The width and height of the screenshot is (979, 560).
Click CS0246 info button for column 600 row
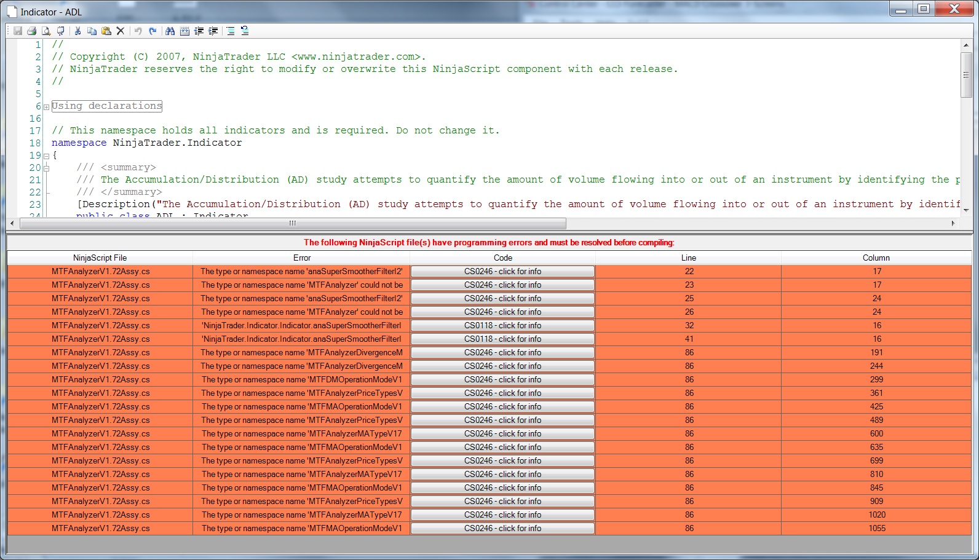[x=502, y=434]
